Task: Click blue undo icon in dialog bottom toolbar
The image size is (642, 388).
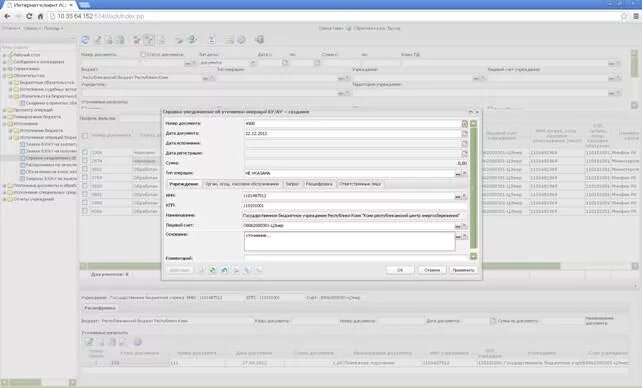Action: click(224, 270)
